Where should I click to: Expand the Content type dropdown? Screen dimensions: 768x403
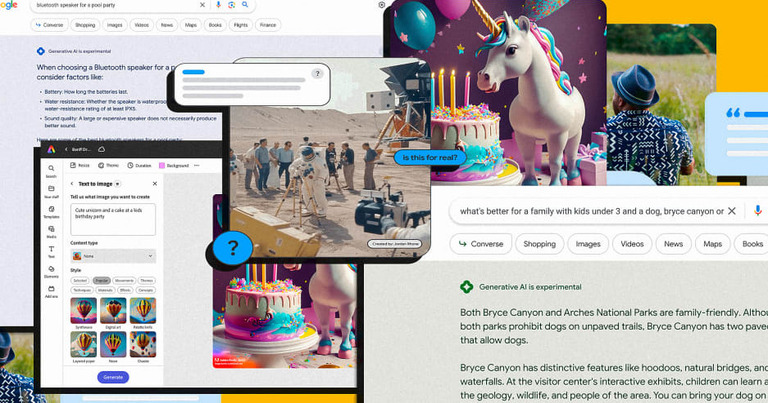(x=113, y=256)
